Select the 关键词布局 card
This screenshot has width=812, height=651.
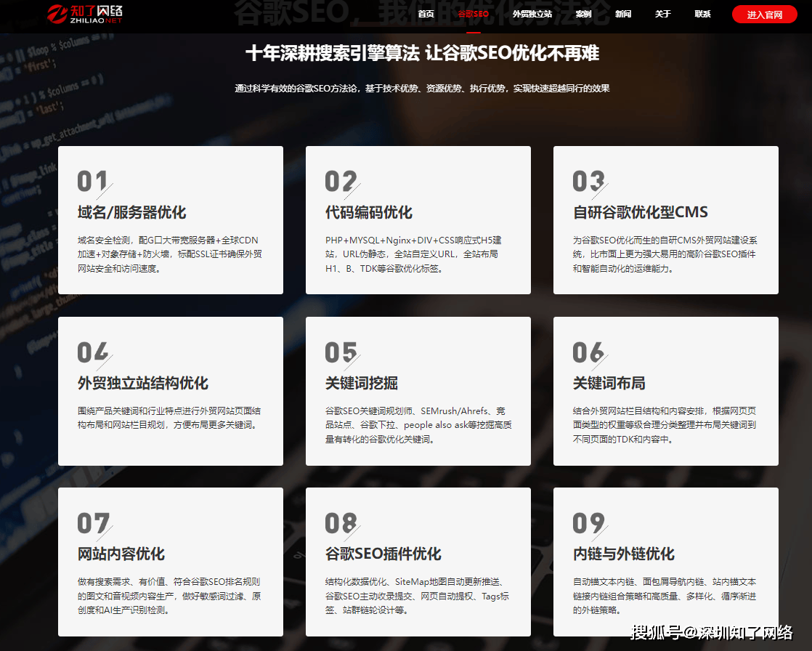pyautogui.click(x=665, y=391)
